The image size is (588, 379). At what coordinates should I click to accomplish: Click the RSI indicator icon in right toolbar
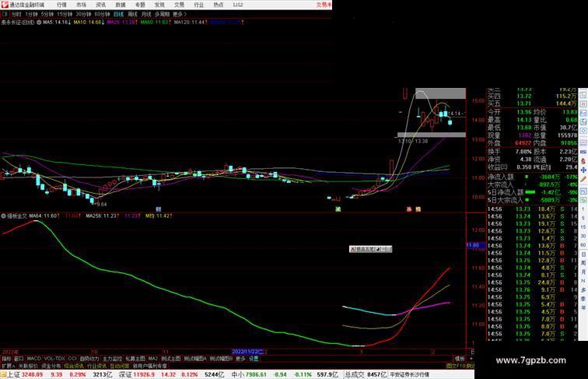click(583, 152)
